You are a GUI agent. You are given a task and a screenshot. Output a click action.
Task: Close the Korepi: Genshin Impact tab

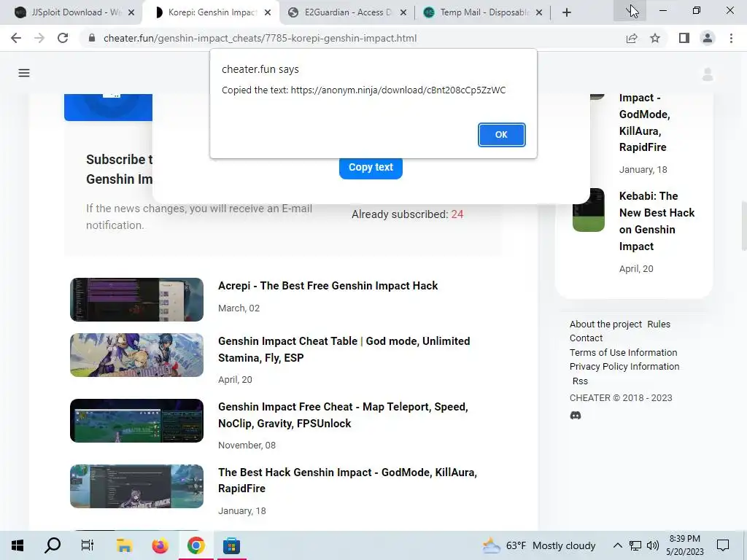pos(268,12)
